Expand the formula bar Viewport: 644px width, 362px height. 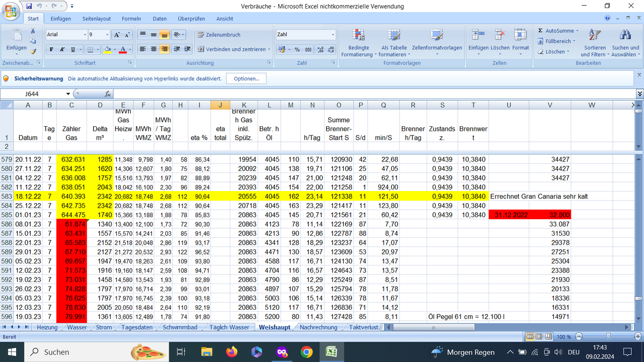point(639,94)
